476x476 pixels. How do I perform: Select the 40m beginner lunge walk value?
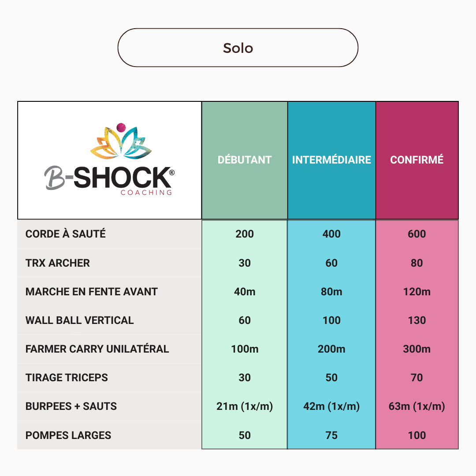[x=245, y=292]
